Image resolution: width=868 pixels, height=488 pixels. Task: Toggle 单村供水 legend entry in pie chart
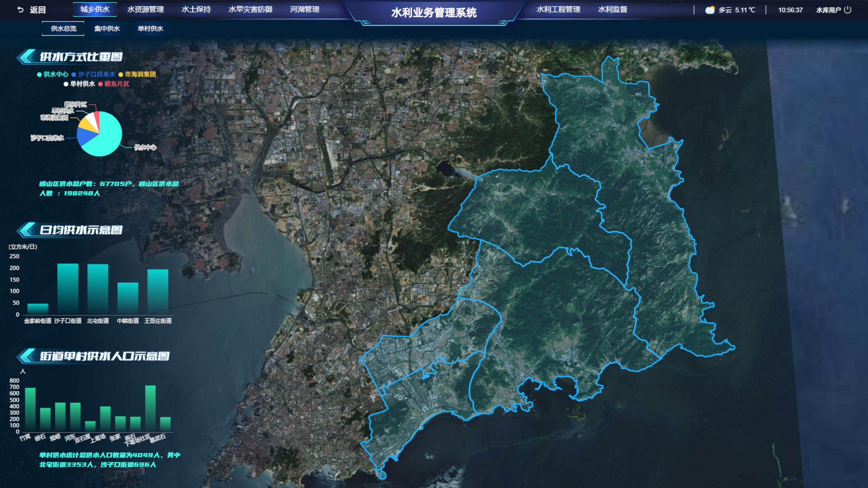[79, 84]
